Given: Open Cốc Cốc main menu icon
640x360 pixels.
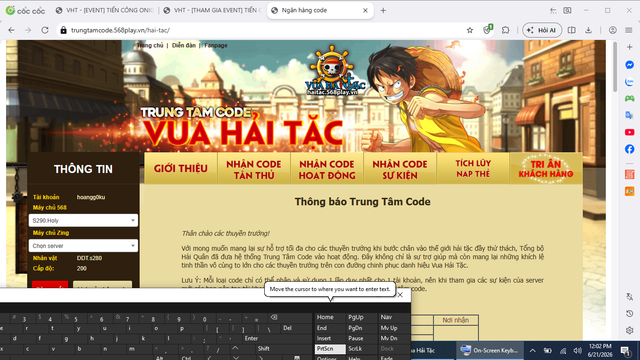Looking at the screenshot, I should click(629, 30).
